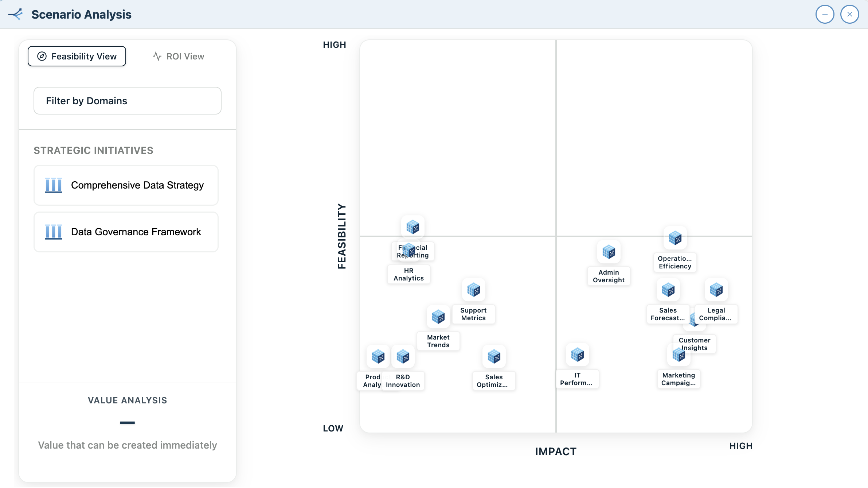Click the R&D Innovation cube icon
Viewport: 868px width, 488px height.
[x=403, y=357]
